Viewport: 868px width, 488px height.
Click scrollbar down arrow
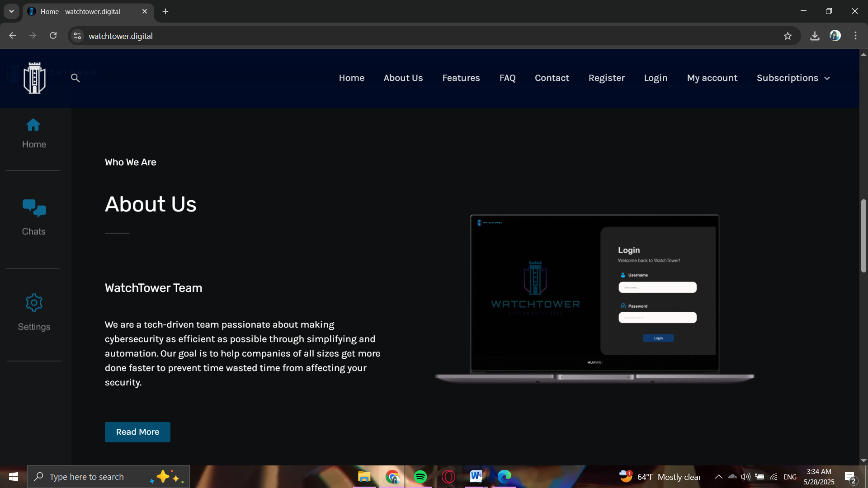[863, 460]
